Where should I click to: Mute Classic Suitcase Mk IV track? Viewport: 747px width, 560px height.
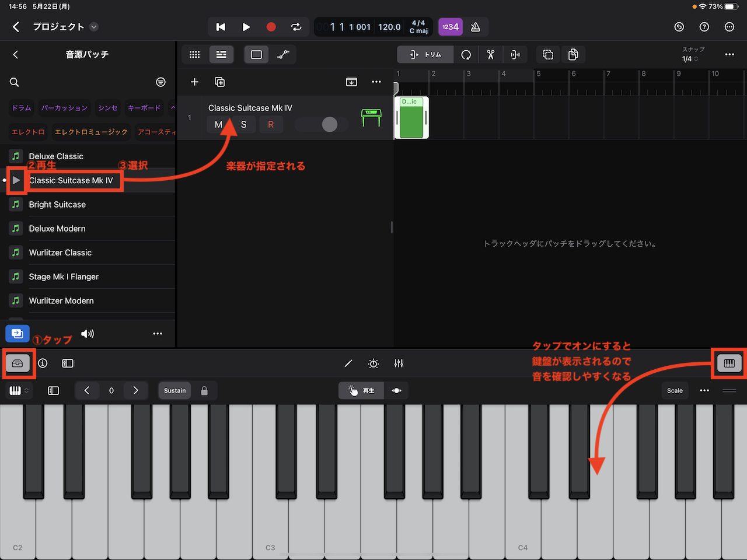[219, 124]
